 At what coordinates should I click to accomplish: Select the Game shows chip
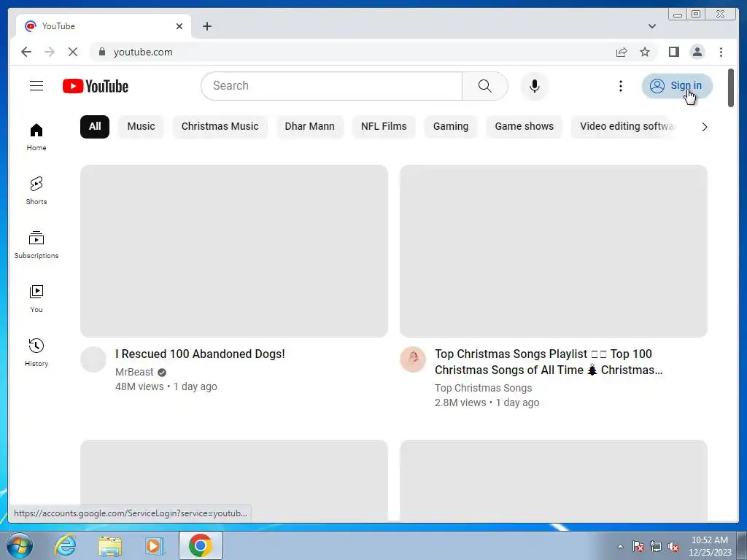click(524, 127)
